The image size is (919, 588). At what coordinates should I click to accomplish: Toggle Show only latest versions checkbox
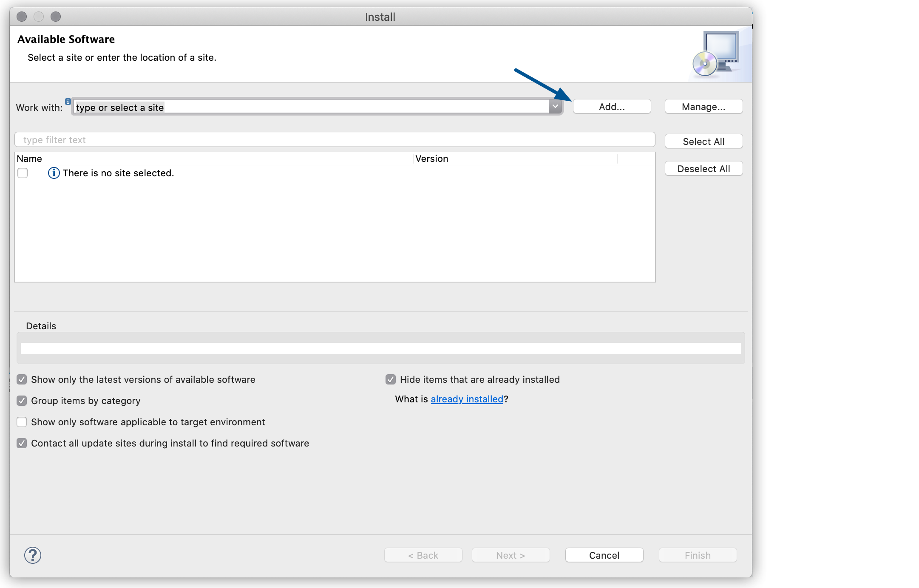[21, 379]
